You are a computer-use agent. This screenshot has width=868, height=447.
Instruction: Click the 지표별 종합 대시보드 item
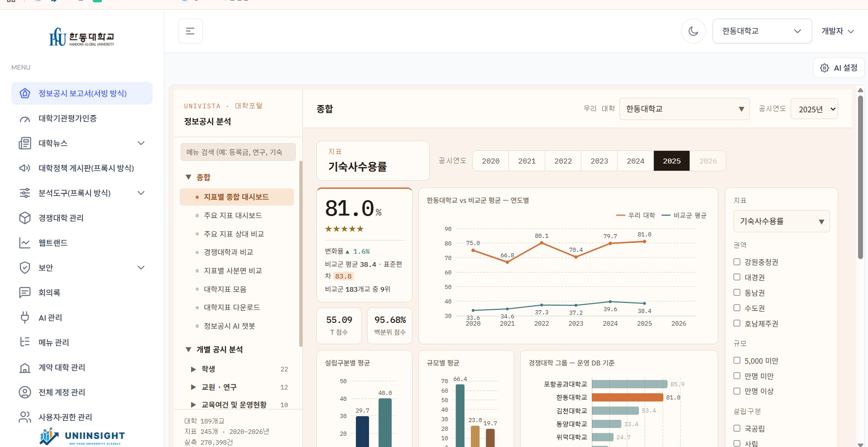coord(237,197)
